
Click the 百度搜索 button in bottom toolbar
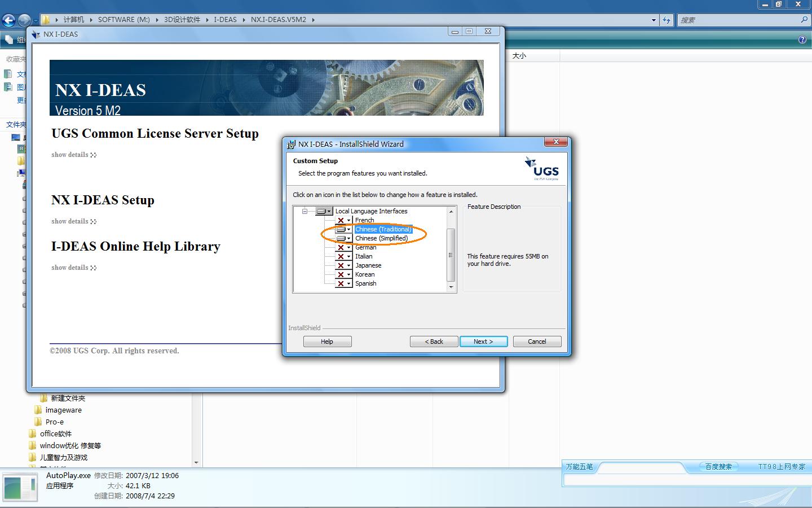click(718, 467)
